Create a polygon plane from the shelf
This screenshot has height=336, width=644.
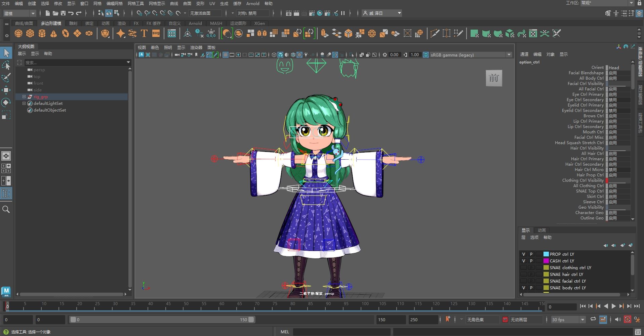(77, 33)
